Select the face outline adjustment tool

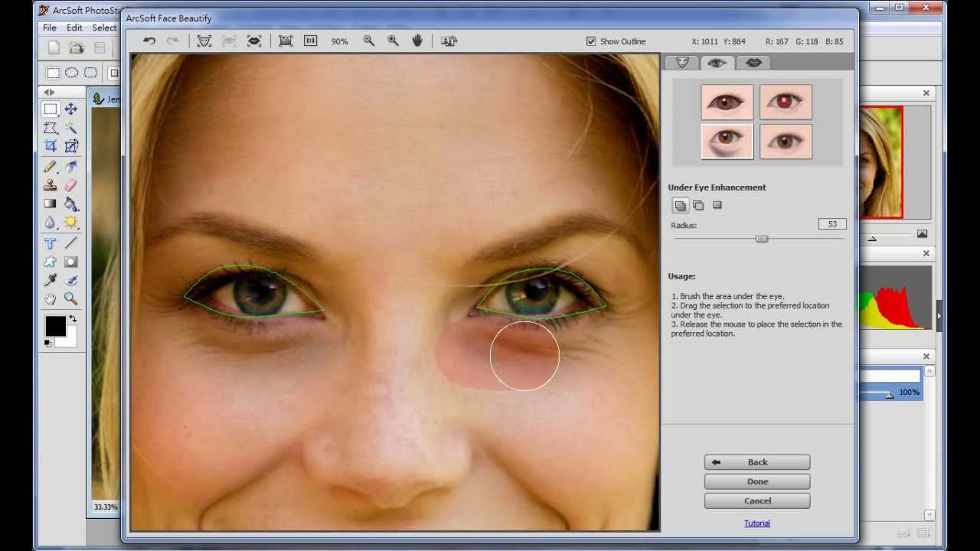coord(204,41)
